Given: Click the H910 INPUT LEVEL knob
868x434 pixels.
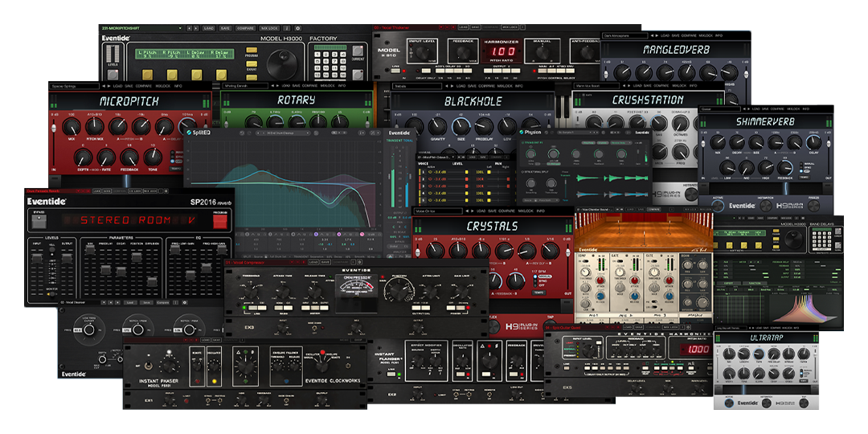Looking at the screenshot, I should point(422,53).
